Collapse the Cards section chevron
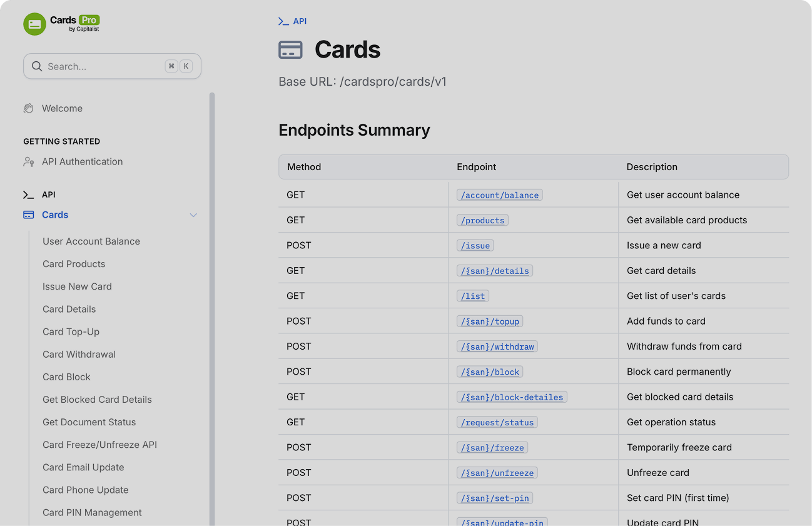The width and height of the screenshot is (812, 526). (193, 215)
